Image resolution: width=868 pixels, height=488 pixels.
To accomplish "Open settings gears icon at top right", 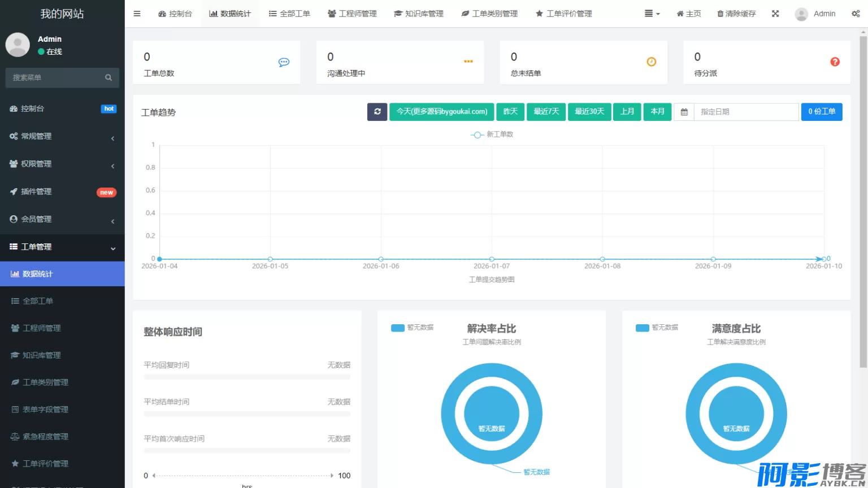I will 856,14.
